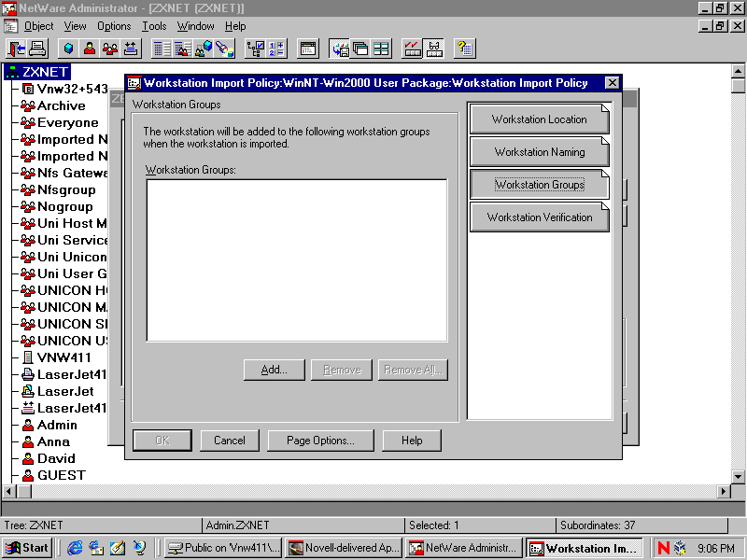Switch to the Workstation Naming page
Screen dimensions: 747x560
click(540, 152)
